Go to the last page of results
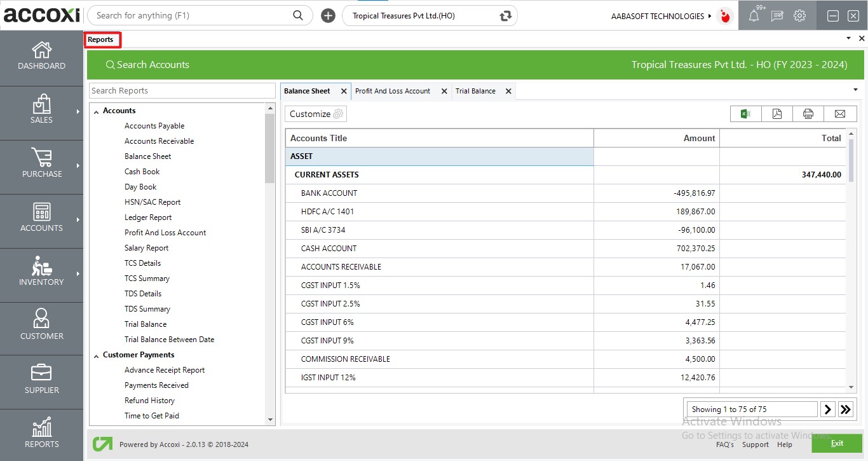868x461 pixels. [845, 409]
